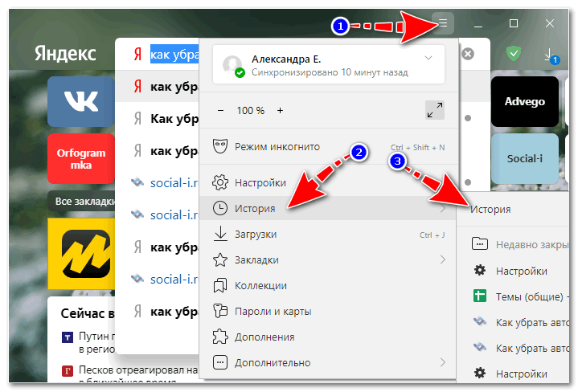Open first Настройки entry in history submenu
Screen dimensions: 578x392
pos(514,272)
